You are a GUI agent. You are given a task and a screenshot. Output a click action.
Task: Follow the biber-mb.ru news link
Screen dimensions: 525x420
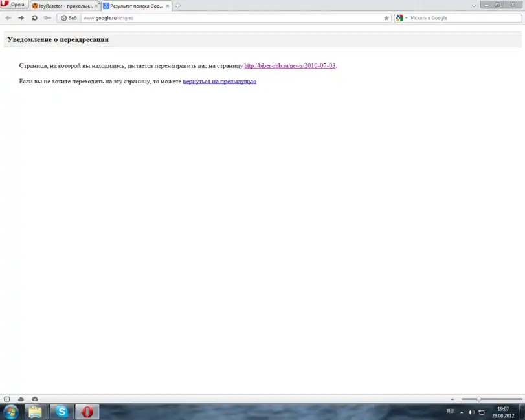tap(289, 65)
